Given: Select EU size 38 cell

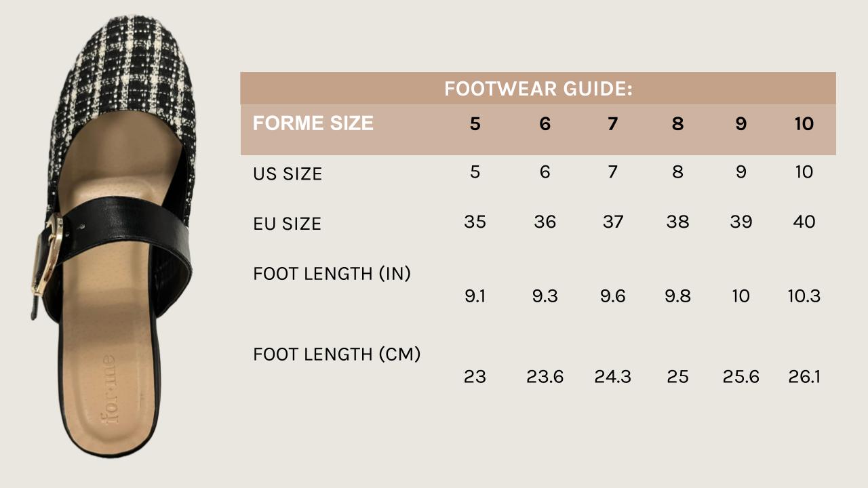Looking at the screenshot, I should [x=677, y=222].
